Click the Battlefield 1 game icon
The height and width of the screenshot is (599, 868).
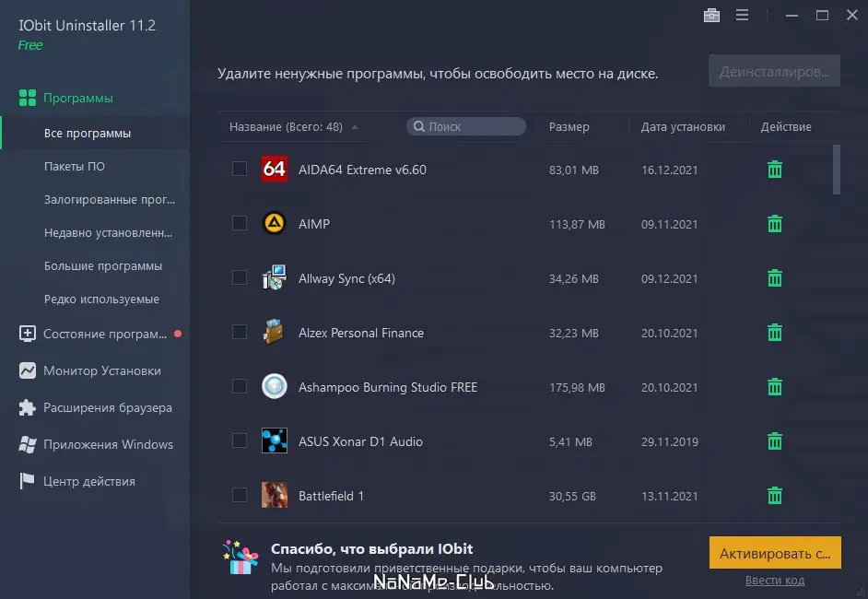[x=275, y=495]
